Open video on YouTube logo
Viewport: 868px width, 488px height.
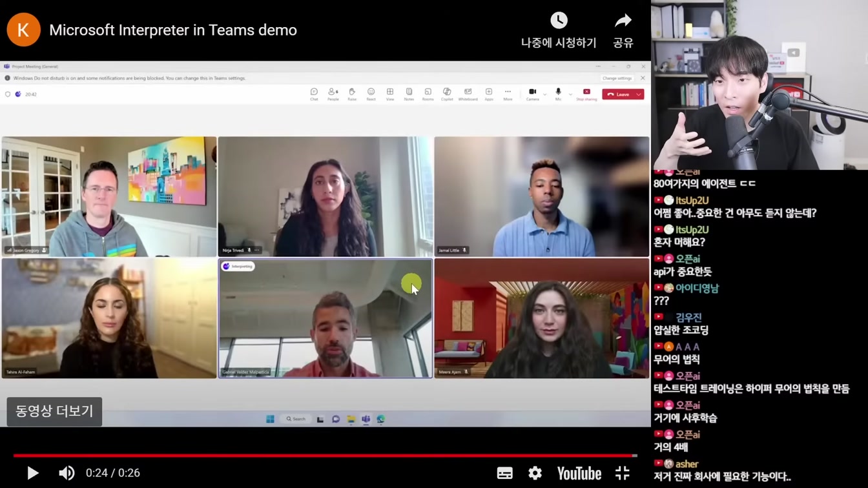(x=579, y=473)
